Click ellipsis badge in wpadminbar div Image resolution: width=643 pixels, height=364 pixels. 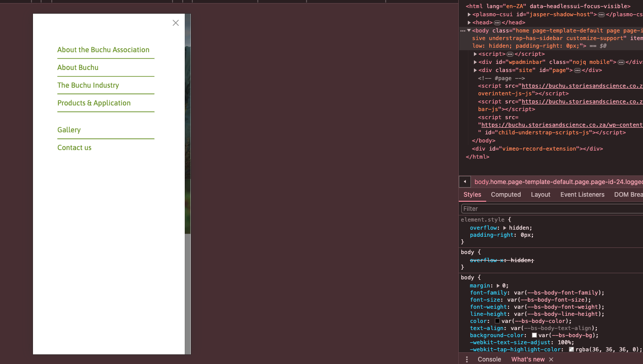click(621, 62)
